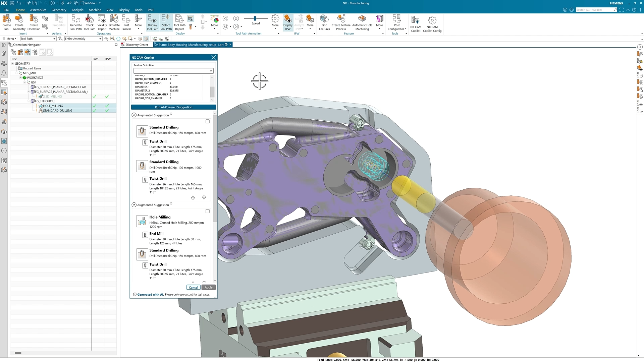This screenshot has height=362, width=644.
Task: Check the first Augmented Suggestion checkbox
Action: coord(207,122)
